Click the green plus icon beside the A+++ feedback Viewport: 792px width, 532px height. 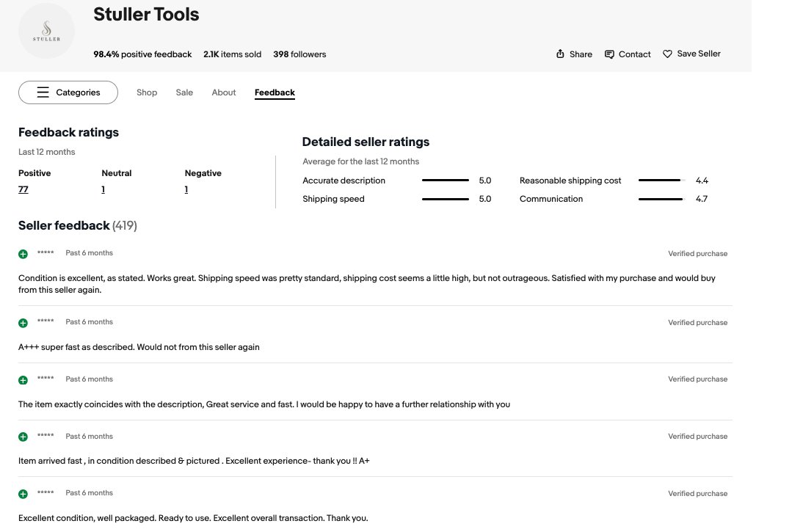pos(22,323)
